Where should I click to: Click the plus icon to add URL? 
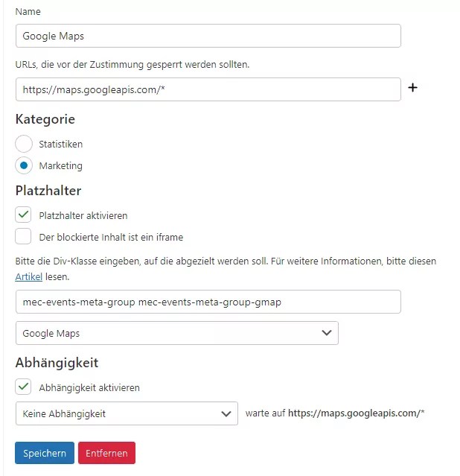(413, 89)
